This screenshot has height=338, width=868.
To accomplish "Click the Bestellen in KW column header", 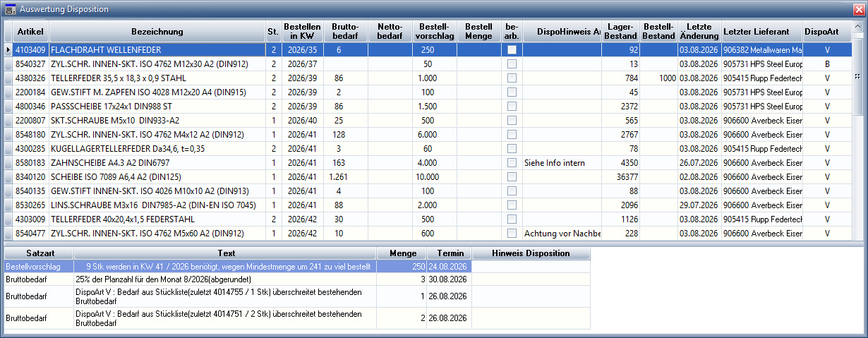I will [302, 32].
